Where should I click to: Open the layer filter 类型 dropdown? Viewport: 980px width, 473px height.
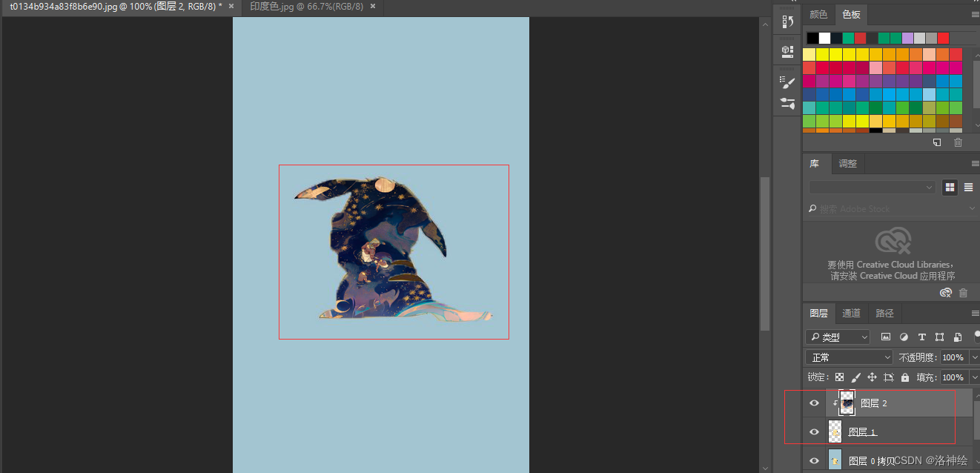pyautogui.click(x=838, y=337)
